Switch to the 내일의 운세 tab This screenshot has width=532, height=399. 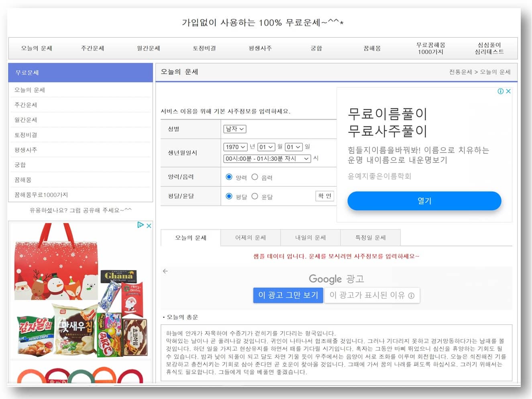click(x=310, y=238)
